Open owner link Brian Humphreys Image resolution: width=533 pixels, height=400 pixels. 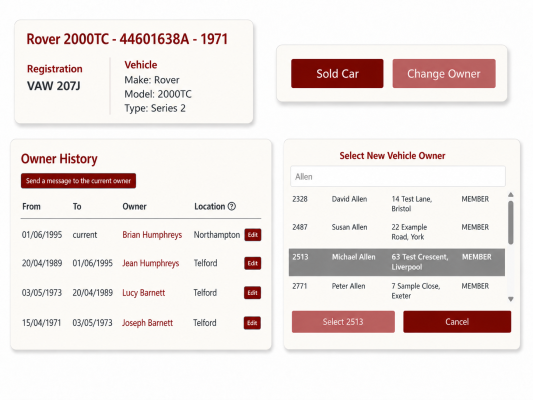pyautogui.click(x=152, y=235)
